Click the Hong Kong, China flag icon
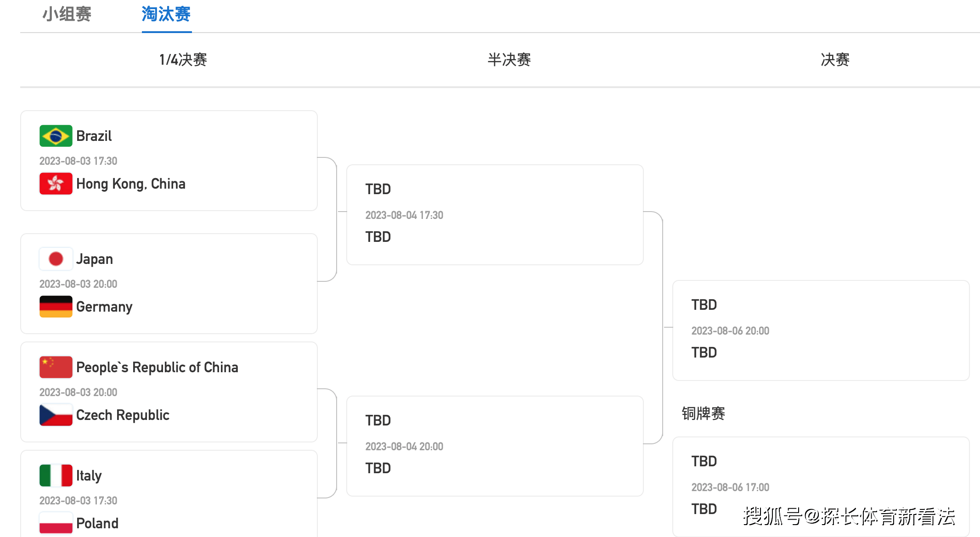980x537 pixels. 56,184
